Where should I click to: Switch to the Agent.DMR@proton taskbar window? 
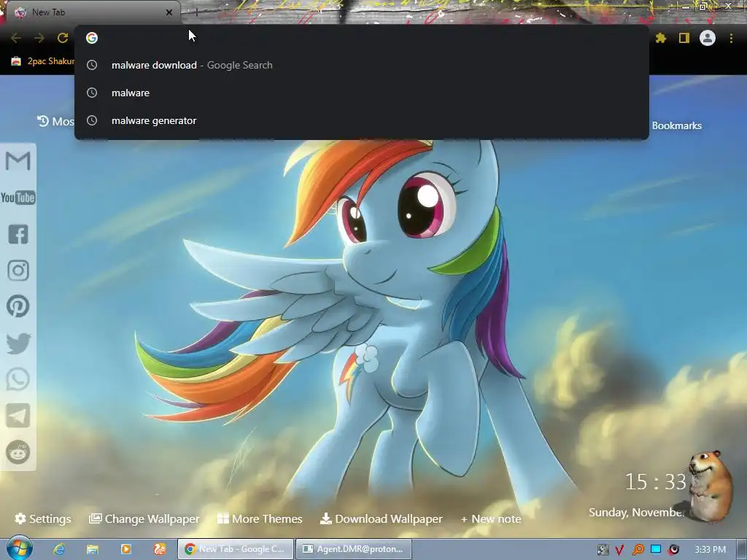pos(354,549)
